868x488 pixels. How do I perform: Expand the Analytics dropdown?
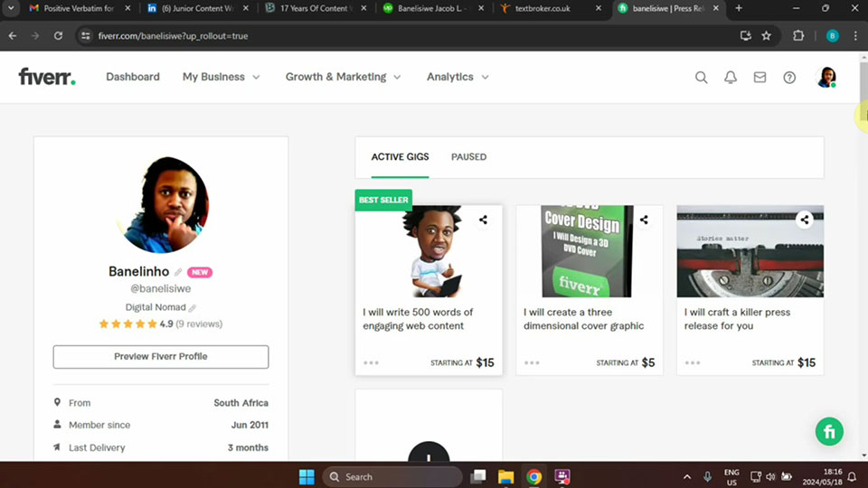(x=458, y=77)
